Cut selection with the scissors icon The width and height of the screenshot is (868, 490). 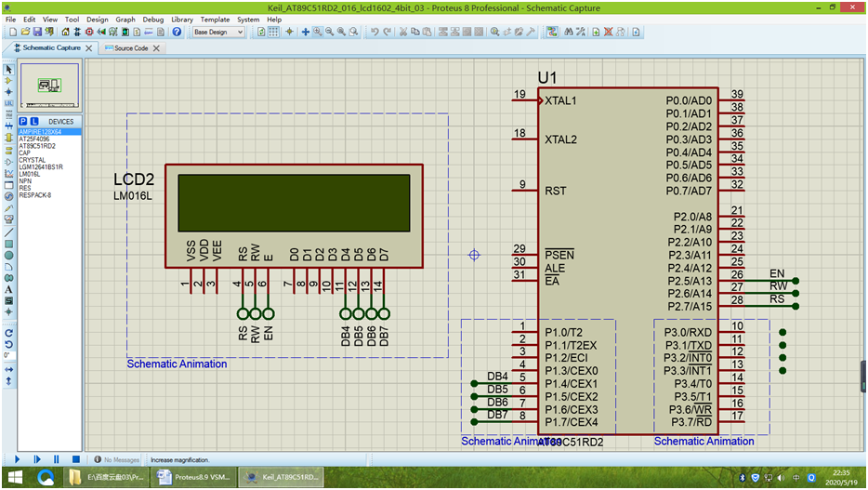[403, 33]
